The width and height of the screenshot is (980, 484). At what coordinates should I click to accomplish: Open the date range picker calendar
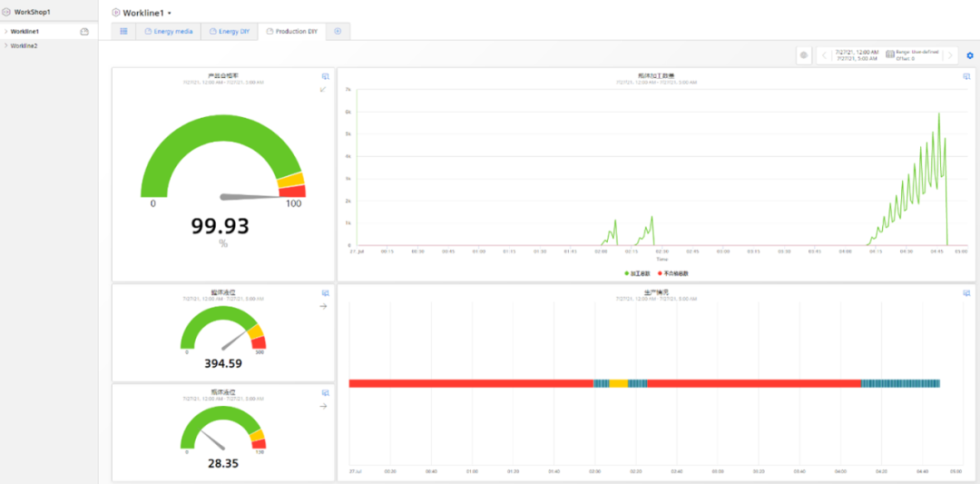[890, 54]
